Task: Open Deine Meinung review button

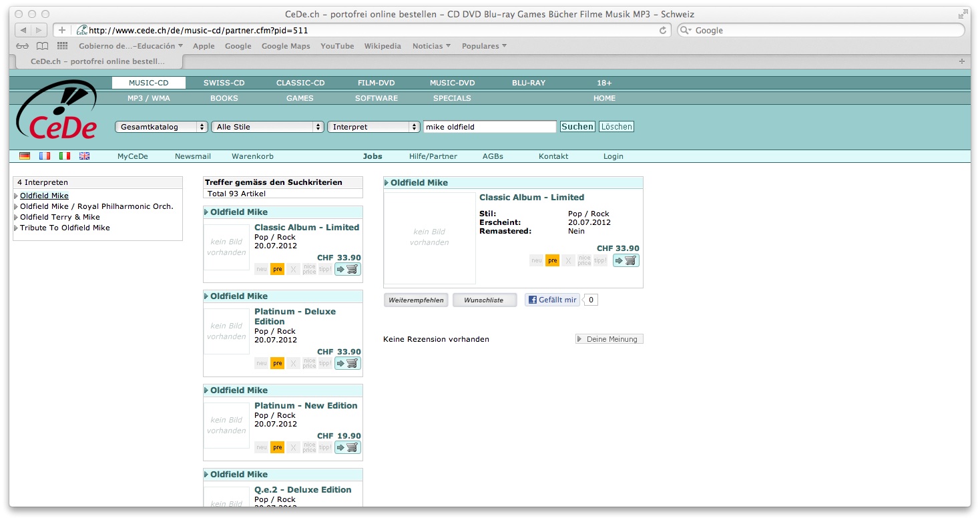Action: 609,339
